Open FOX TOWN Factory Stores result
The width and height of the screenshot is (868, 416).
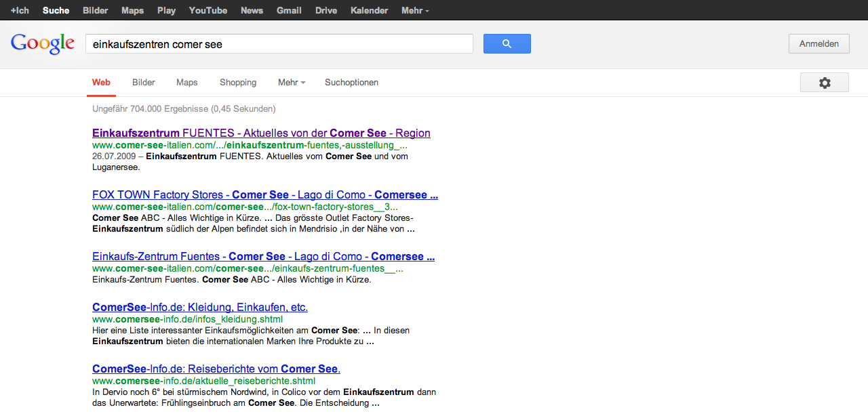(x=264, y=195)
